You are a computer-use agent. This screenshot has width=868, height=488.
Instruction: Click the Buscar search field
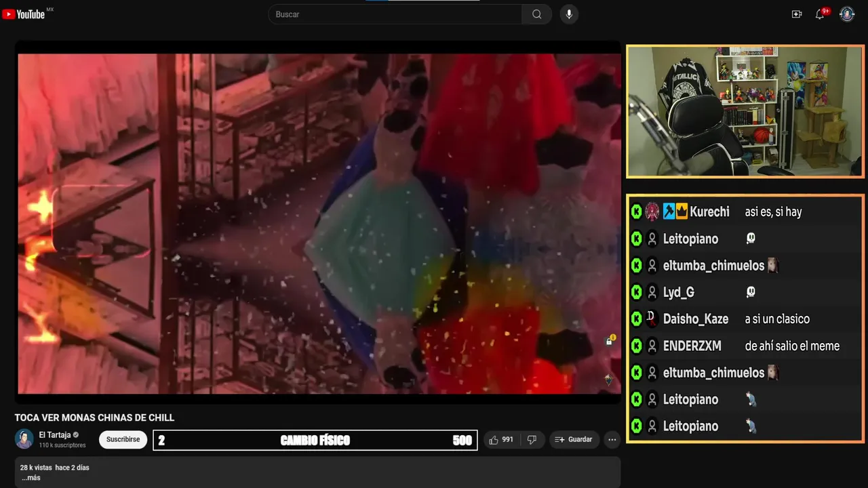(x=395, y=14)
